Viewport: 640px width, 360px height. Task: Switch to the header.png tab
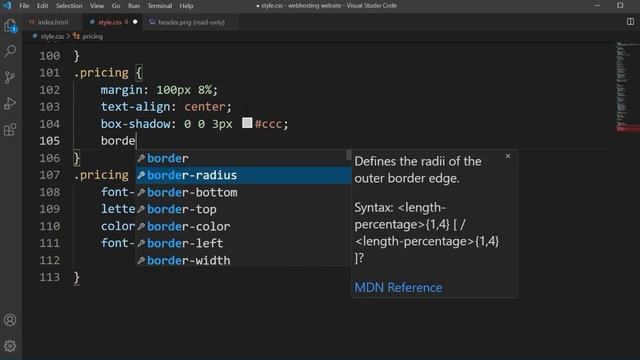click(x=191, y=22)
